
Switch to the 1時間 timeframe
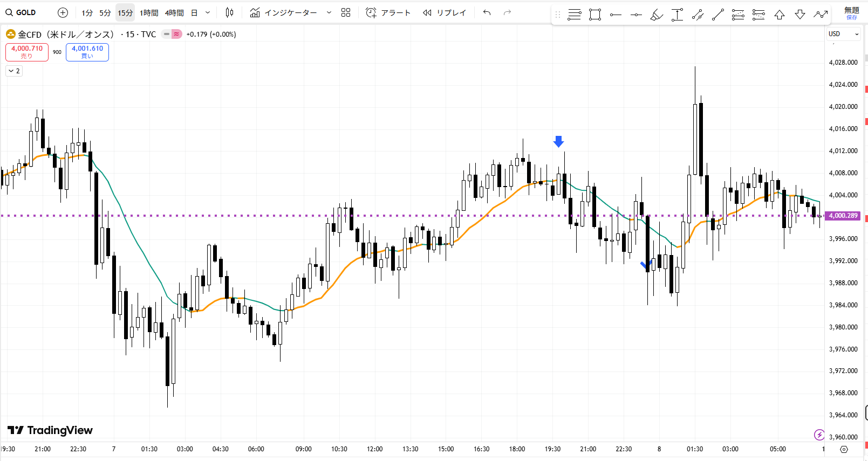tap(149, 12)
